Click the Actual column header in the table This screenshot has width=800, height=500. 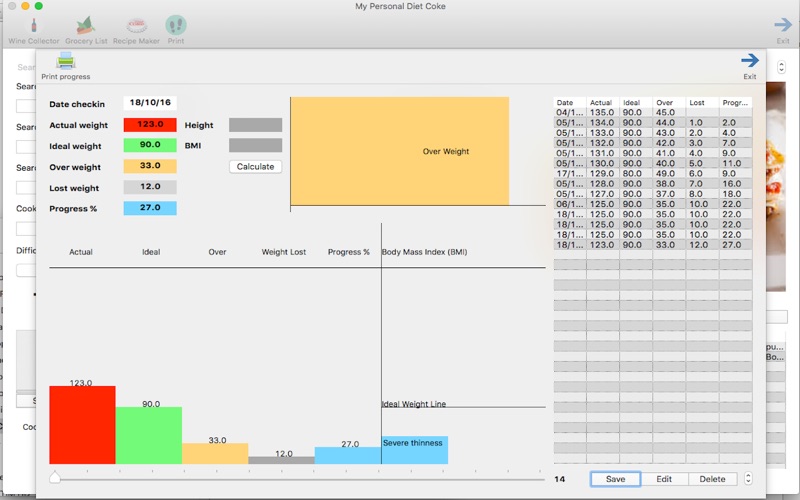[x=601, y=103]
